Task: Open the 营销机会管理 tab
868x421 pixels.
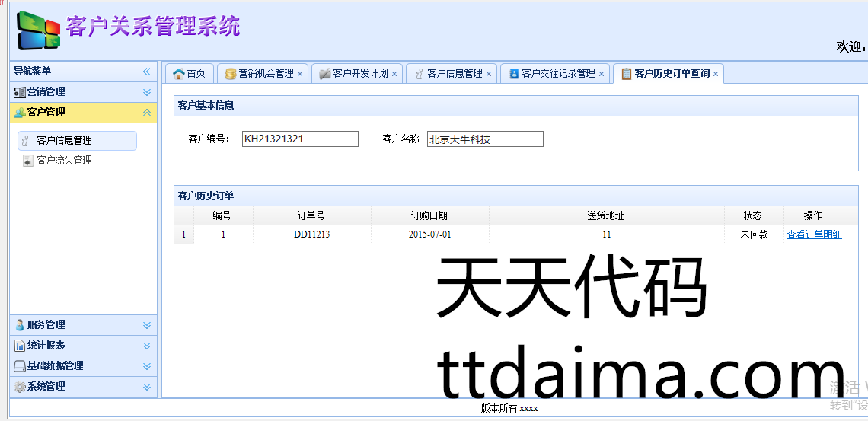Action: (x=266, y=74)
